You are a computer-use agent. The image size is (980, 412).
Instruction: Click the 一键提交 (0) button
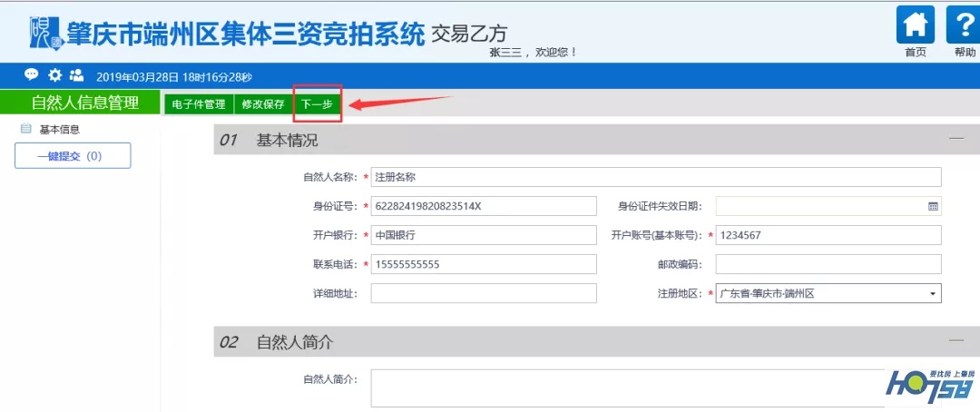(x=73, y=156)
